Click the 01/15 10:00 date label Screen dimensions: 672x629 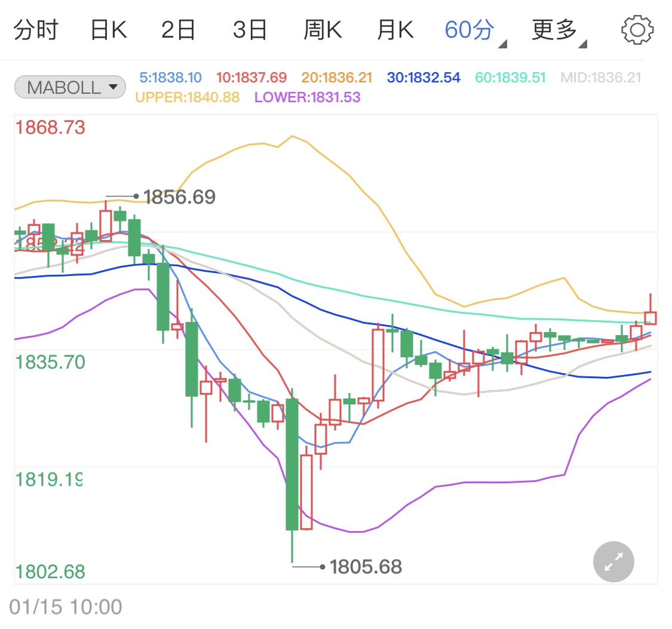click(66, 607)
